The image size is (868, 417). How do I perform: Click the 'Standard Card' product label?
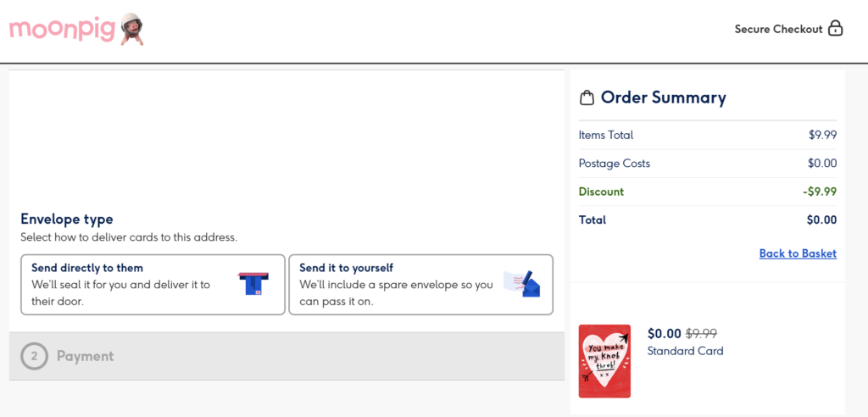point(685,351)
